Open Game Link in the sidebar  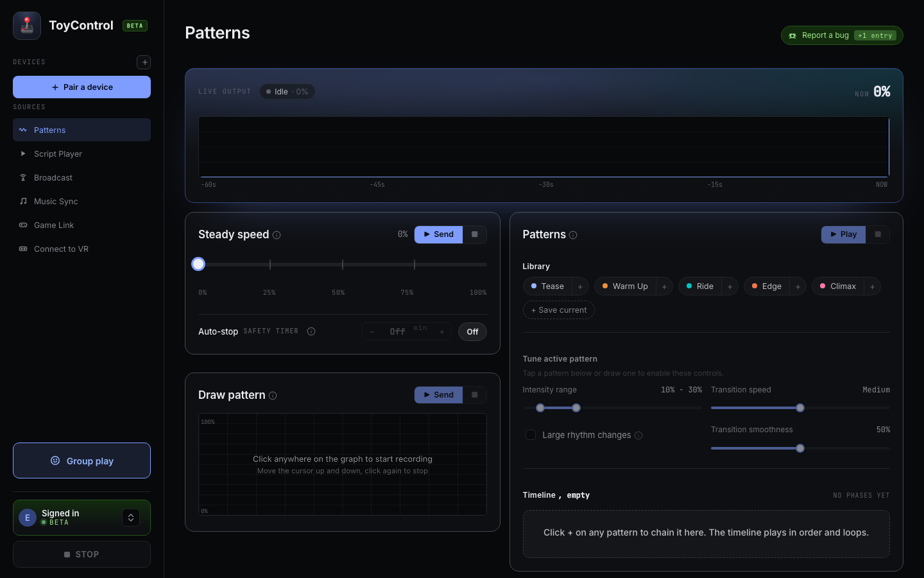click(81, 225)
